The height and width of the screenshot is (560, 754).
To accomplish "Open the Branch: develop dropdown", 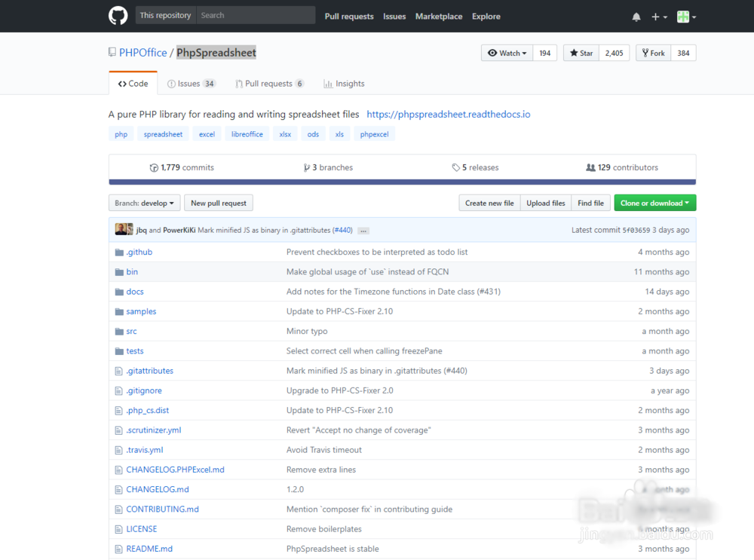I will coord(145,203).
